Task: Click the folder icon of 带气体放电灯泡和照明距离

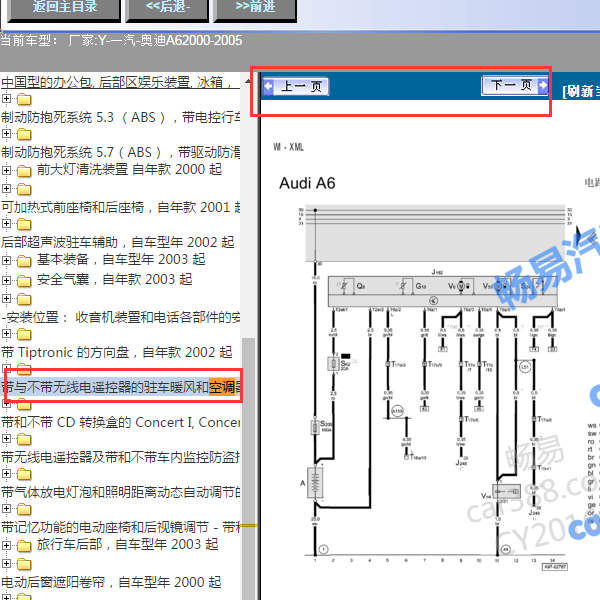Action: coord(24,474)
